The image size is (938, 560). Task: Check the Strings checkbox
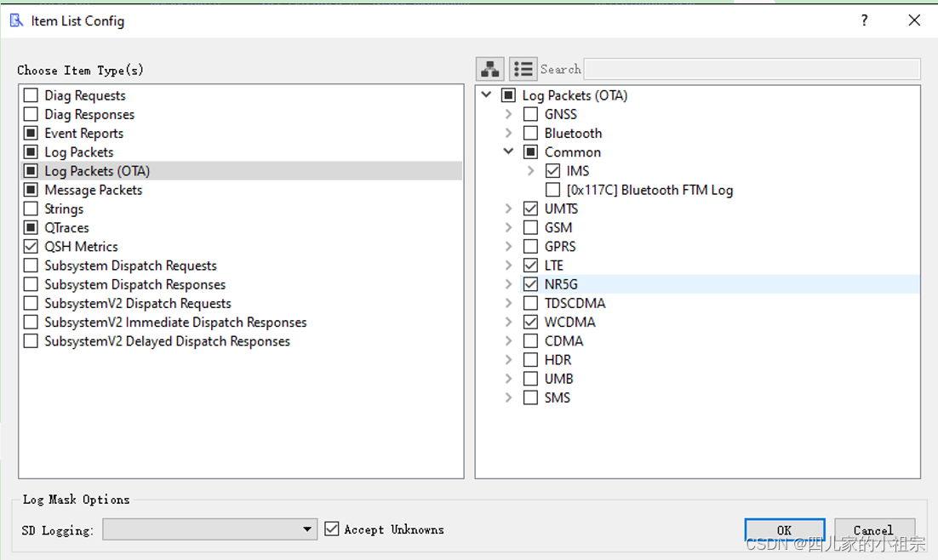pyautogui.click(x=31, y=209)
